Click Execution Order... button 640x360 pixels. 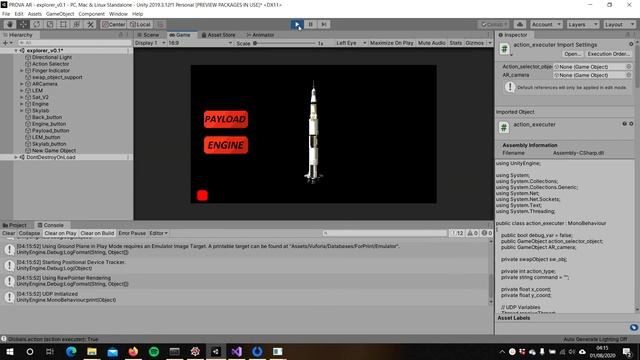pyautogui.click(x=608, y=54)
